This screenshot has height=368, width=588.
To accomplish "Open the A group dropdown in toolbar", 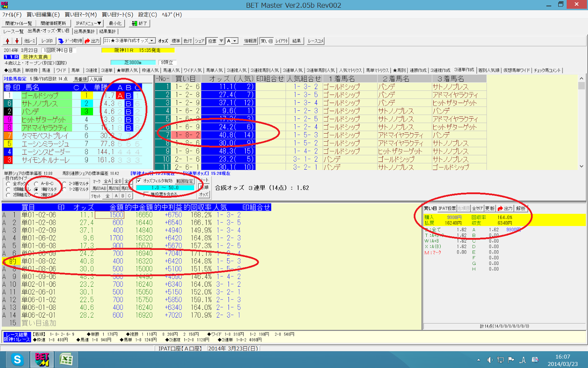I will [x=235, y=41].
